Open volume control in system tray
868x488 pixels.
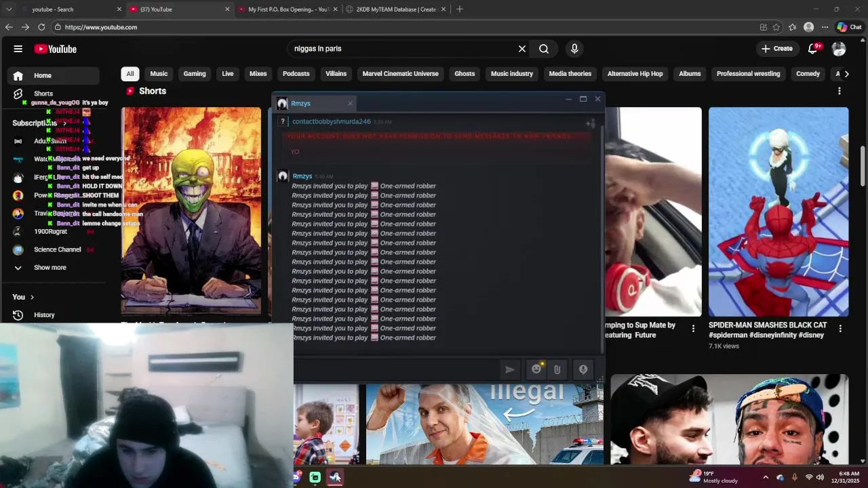821,477
